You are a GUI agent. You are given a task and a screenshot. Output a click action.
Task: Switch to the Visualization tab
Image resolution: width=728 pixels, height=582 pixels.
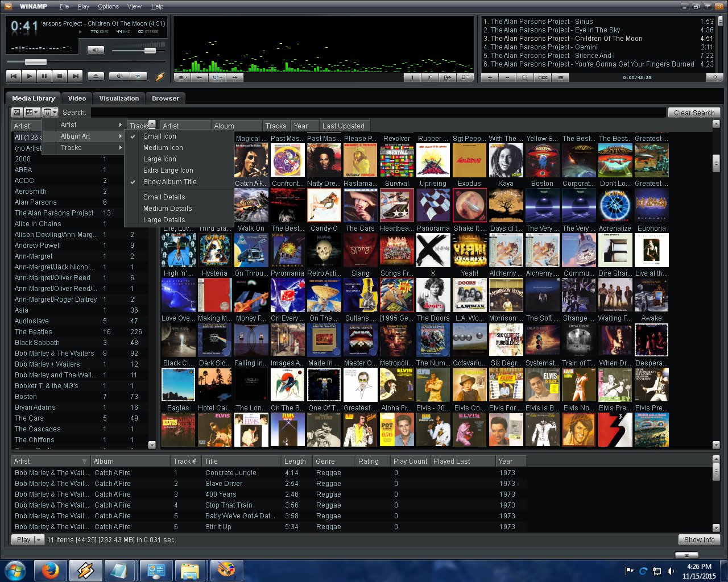[x=119, y=98]
